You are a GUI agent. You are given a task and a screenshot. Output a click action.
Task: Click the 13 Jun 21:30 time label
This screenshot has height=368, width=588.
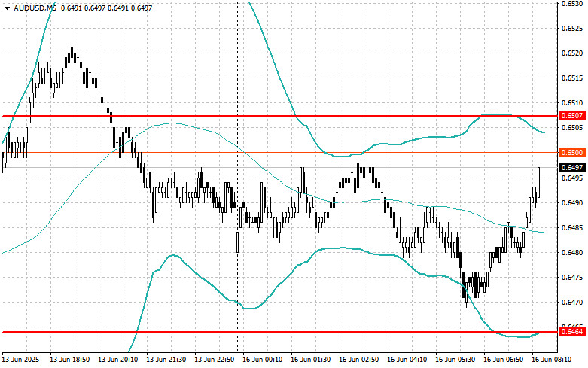click(x=166, y=360)
